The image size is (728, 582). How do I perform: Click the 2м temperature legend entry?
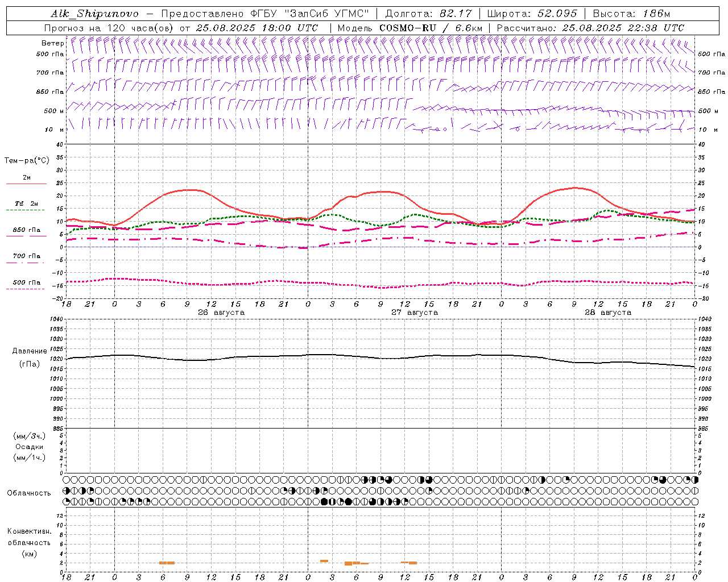coord(26,178)
